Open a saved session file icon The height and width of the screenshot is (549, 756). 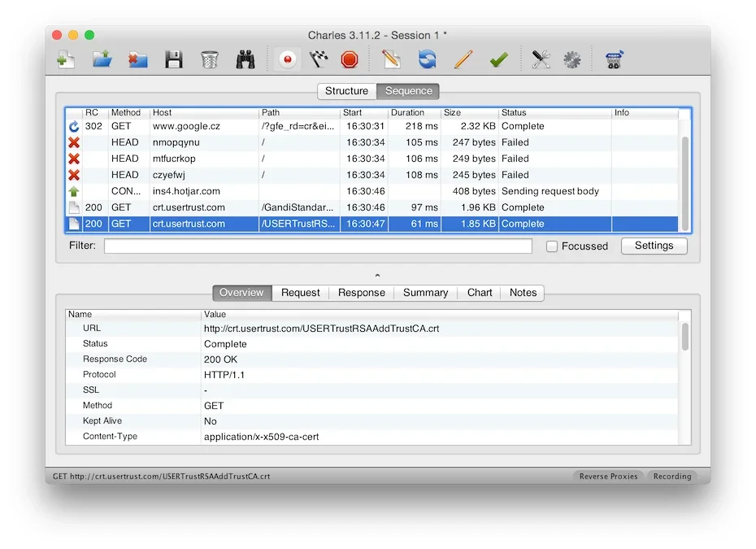[102, 60]
